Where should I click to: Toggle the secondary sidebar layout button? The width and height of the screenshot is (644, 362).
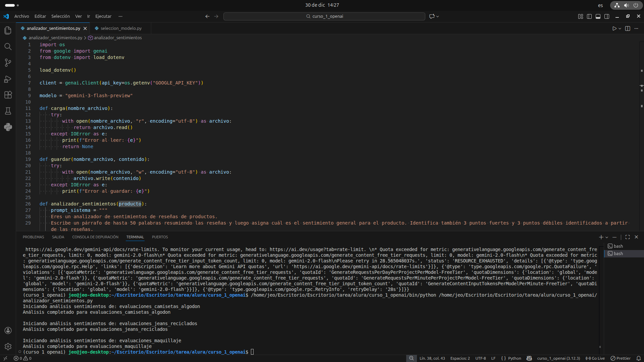click(607, 16)
